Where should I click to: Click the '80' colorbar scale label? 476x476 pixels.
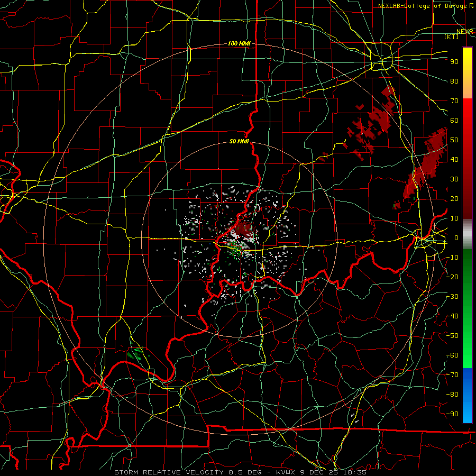(x=454, y=81)
